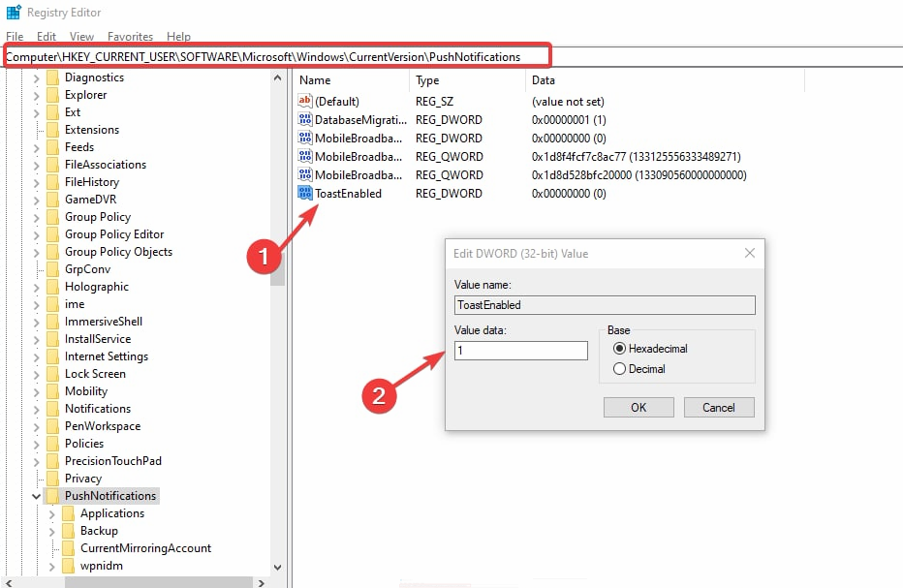Click the REG_SZ type cell
Image resolution: width=903 pixels, height=588 pixels.
point(434,102)
